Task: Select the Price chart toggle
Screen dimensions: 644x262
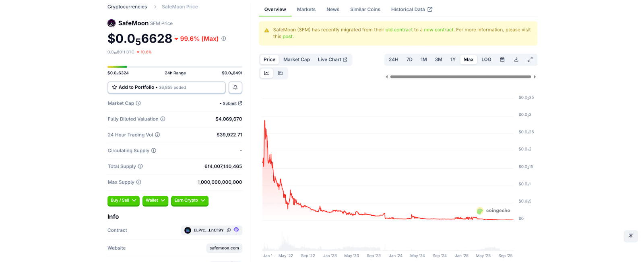Action: [x=269, y=59]
